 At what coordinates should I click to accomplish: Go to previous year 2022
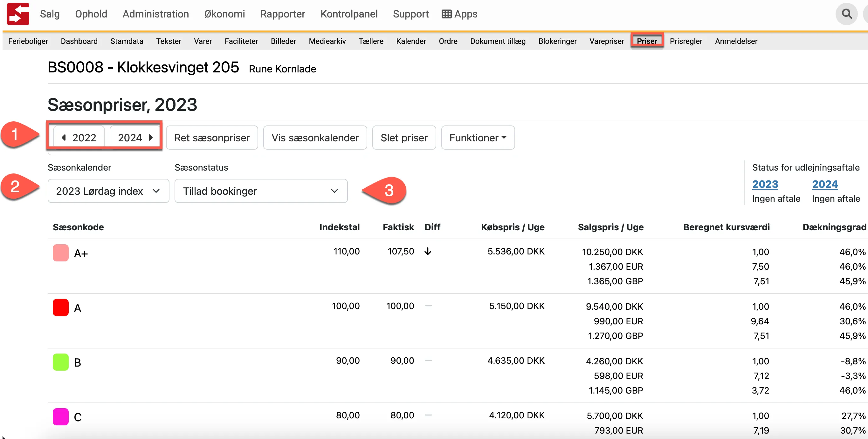click(79, 137)
